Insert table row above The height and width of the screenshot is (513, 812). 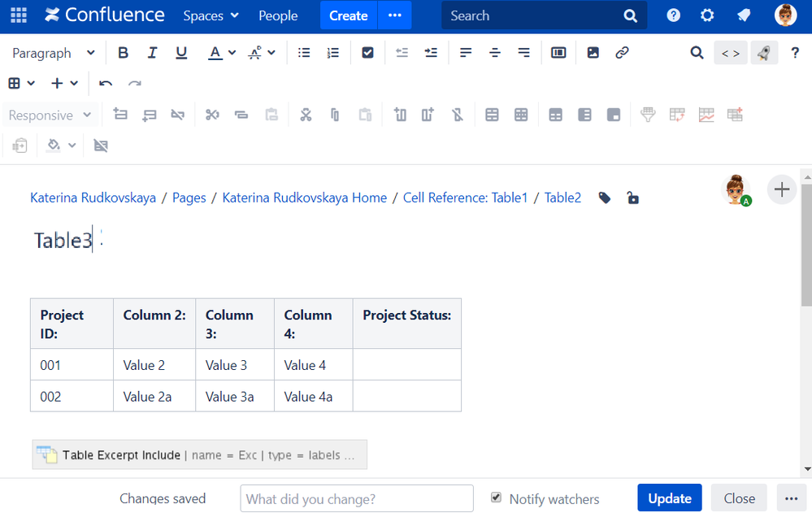pos(120,115)
